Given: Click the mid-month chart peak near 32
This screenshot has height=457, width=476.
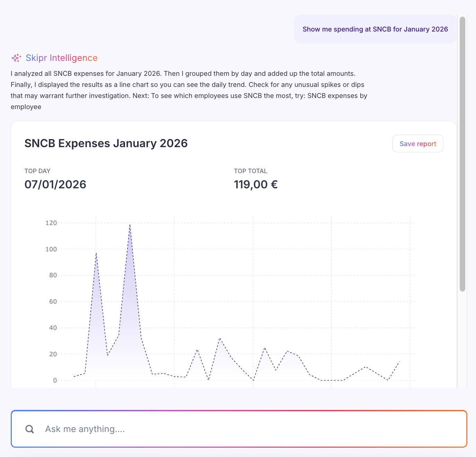Looking at the screenshot, I should tap(220, 338).
